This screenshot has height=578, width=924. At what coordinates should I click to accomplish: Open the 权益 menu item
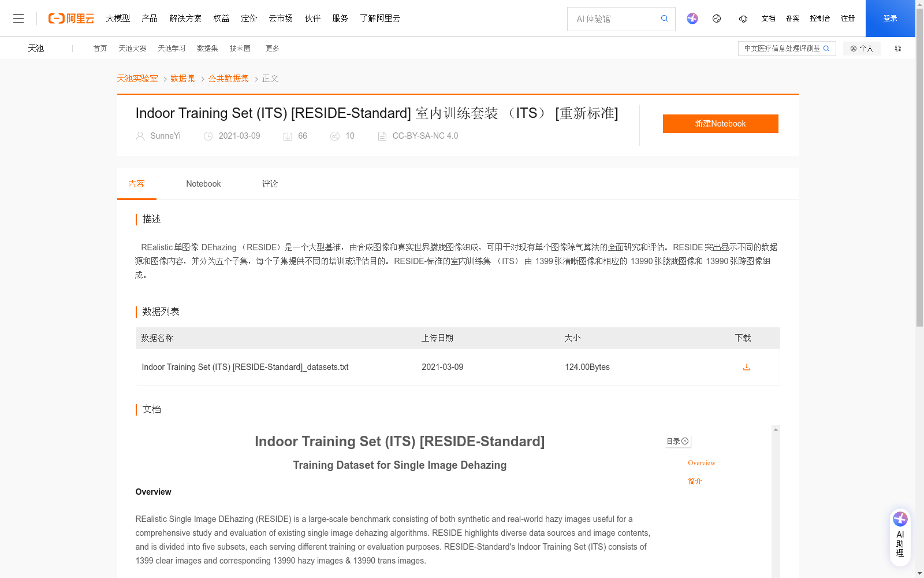coord(221,18)
